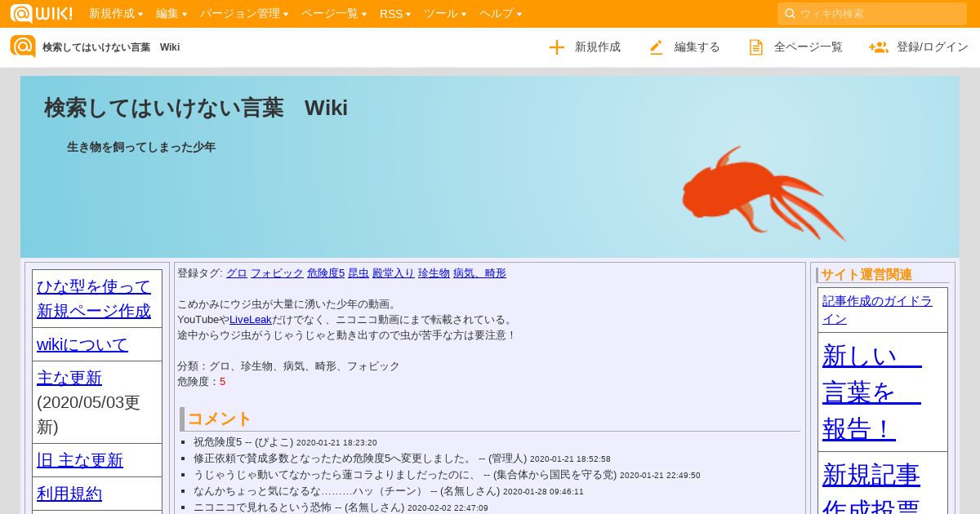Open the グロ tag link

coord(236,273)
